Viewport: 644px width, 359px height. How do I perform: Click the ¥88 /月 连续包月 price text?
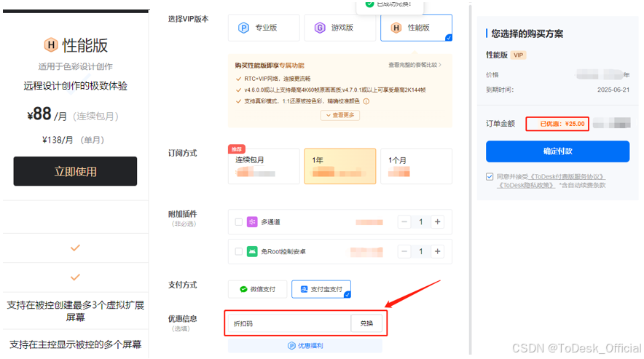[x=73, y=114]
